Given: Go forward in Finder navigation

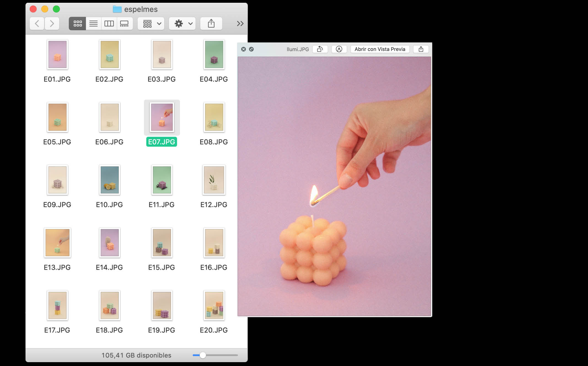Looking at the screenshot, I should point(52,24).
